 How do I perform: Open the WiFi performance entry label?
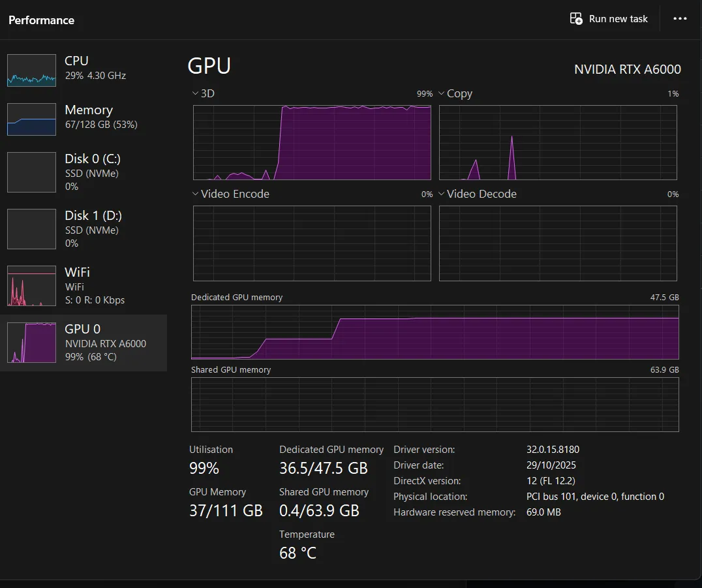pyautogui.click(x=78, y=272)
